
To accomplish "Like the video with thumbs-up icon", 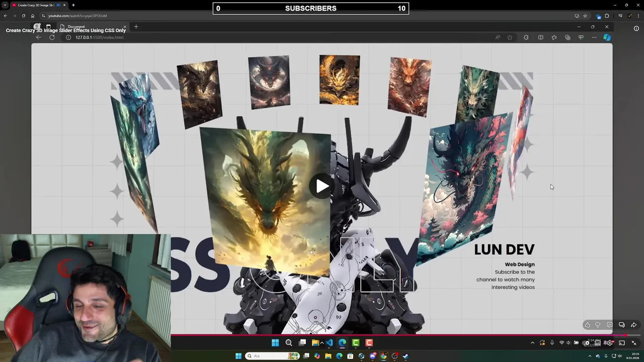I will pos(587,325).
